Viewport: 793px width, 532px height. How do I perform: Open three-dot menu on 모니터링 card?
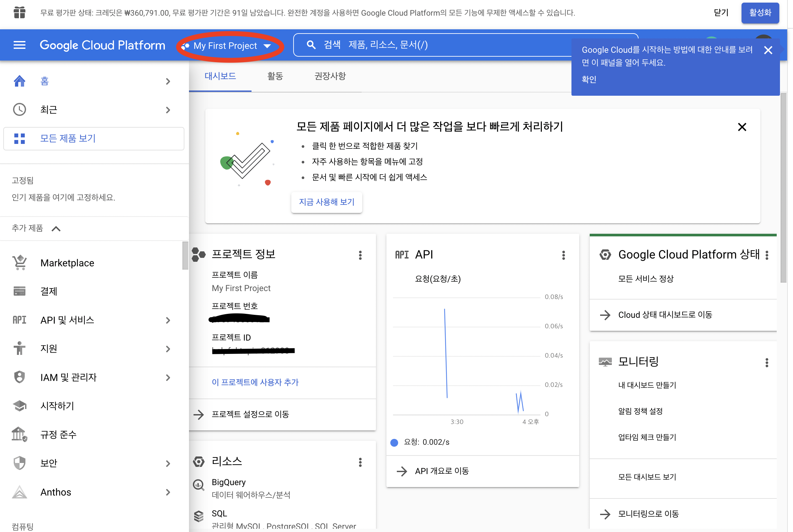tap(767, 362)
